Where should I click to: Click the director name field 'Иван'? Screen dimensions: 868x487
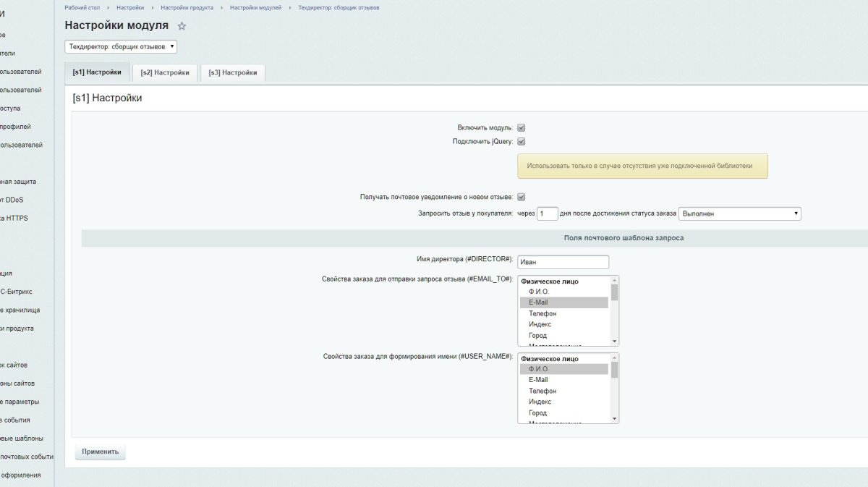coord(563,262)
